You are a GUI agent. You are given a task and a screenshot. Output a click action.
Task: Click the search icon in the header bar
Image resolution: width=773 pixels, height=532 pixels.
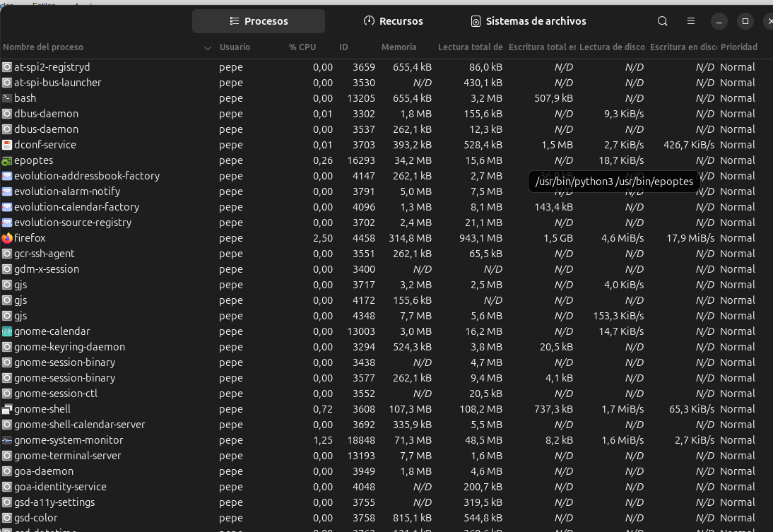pos(662,21)
